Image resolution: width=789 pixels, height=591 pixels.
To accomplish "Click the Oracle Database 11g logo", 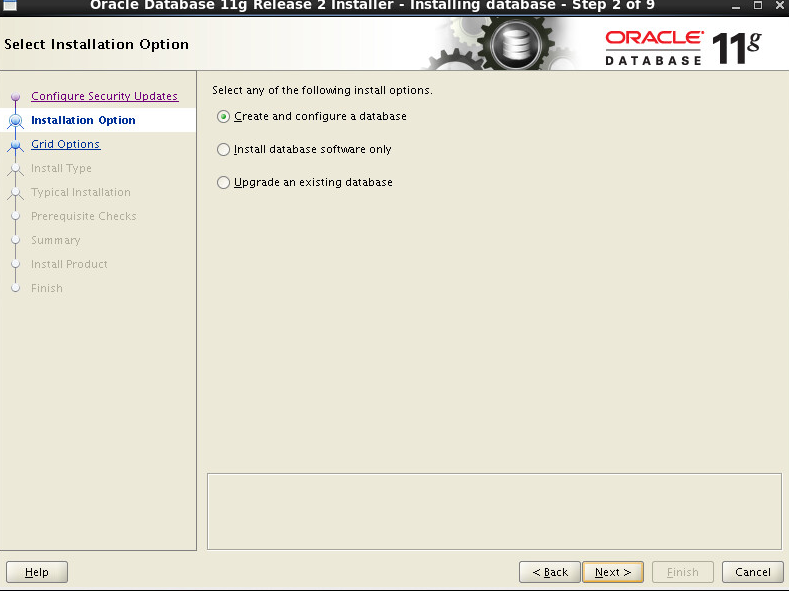I will (x=683, y=48).
